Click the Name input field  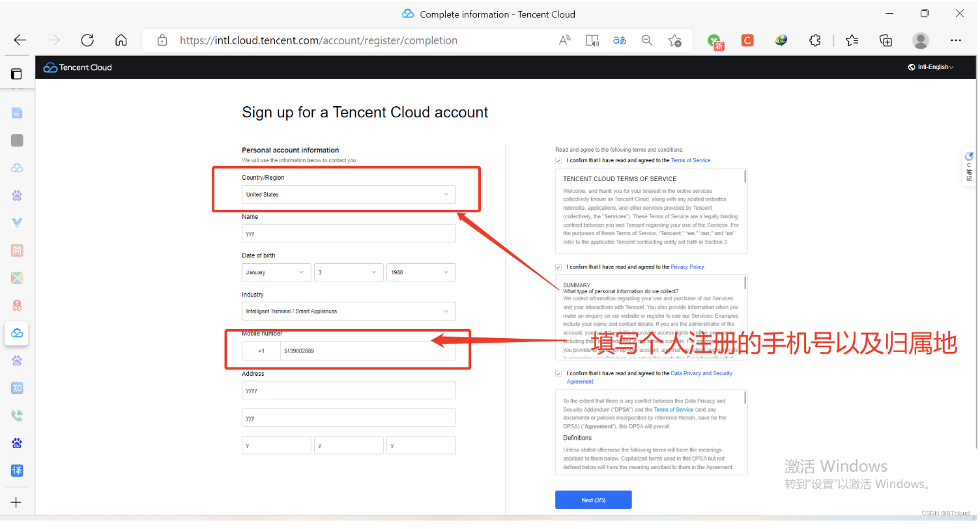click(349, 233)
